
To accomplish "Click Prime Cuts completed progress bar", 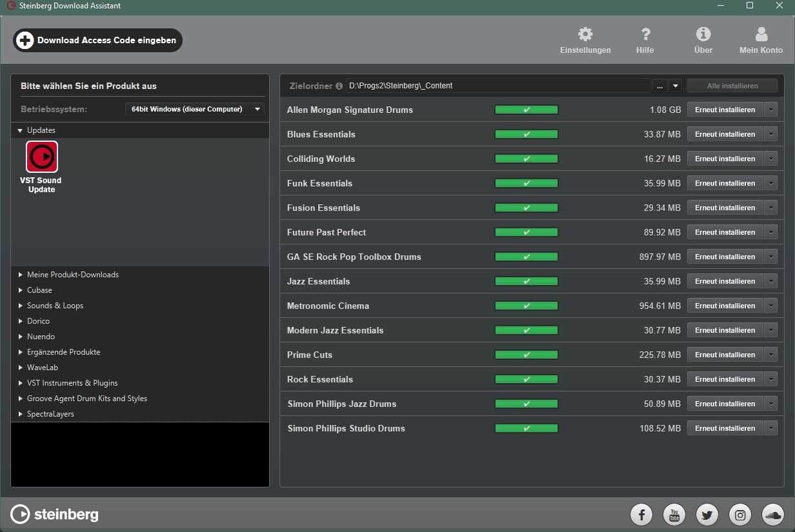I will pos(527,355).
